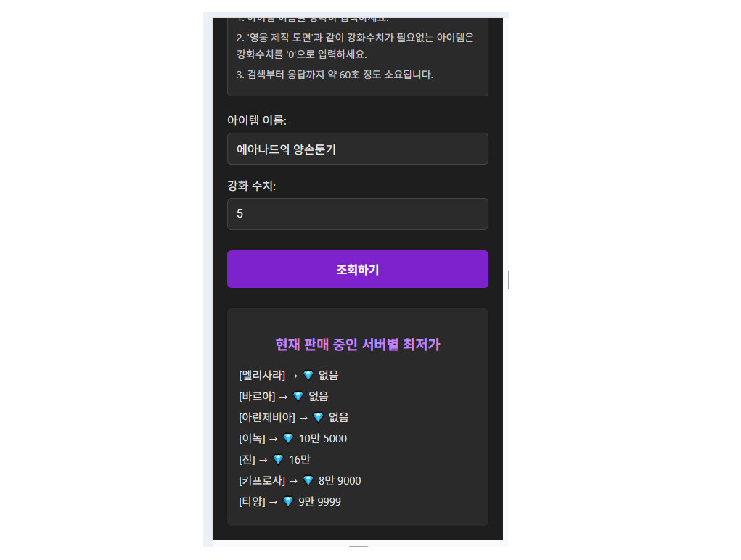
Task: Click the diamond icon in the 타양 row
Action: [288, 501]
